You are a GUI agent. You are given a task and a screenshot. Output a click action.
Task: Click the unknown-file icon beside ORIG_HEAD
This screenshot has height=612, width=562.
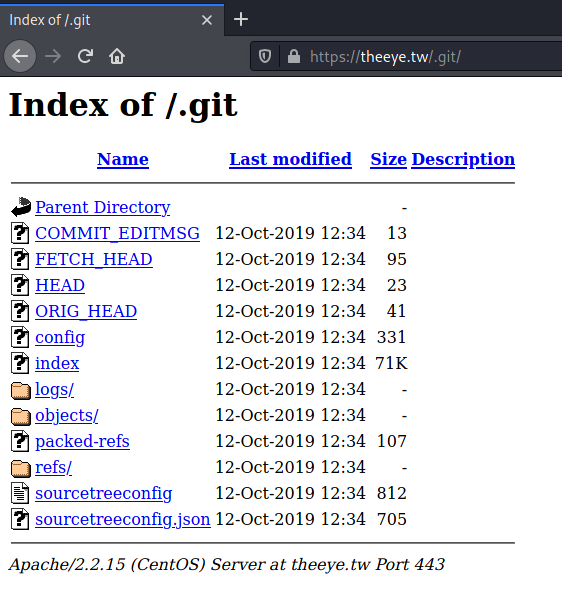(x=20, y=311)
